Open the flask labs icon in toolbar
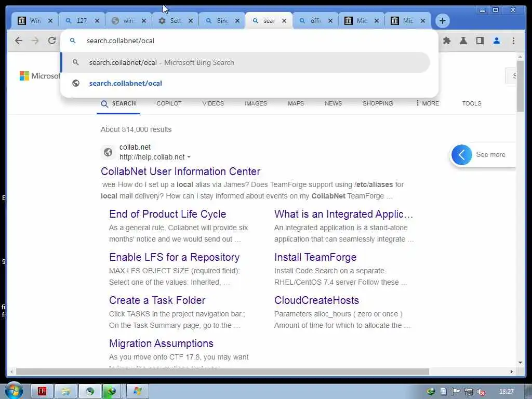The height and width of the screenshot is (399, 532). pyautogui.click(x=463, y=41)
